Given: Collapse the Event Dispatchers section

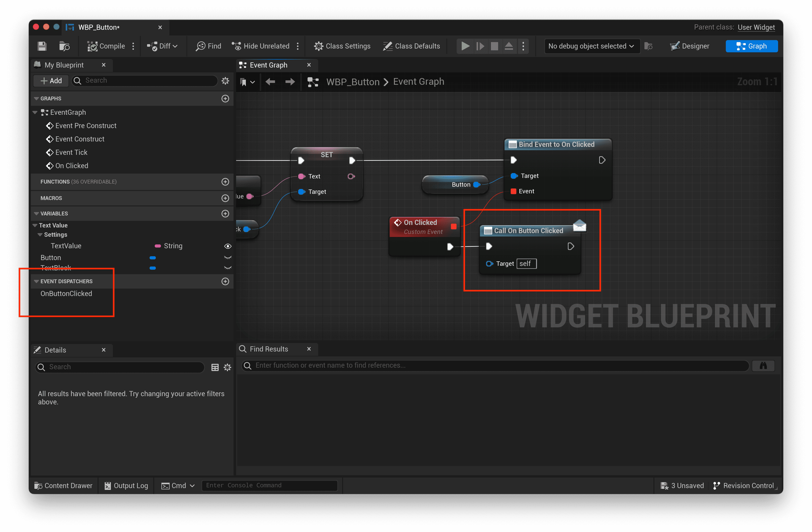Looking at the screenshot, I should tap(36, 281).
